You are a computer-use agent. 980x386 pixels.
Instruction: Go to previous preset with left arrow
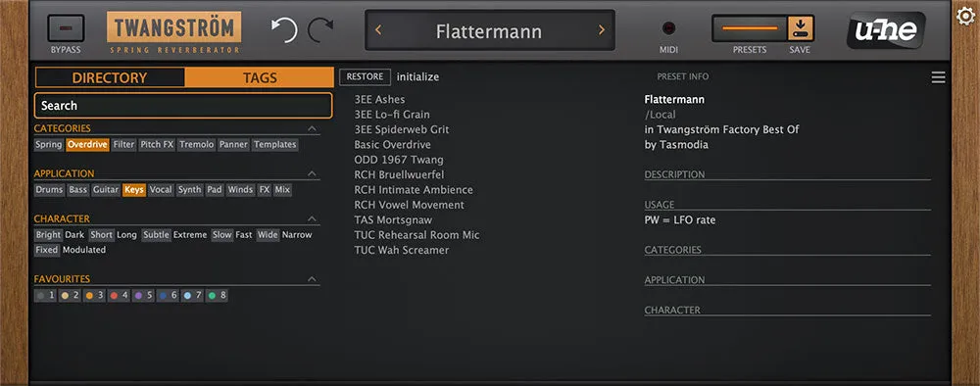(378, 30)
